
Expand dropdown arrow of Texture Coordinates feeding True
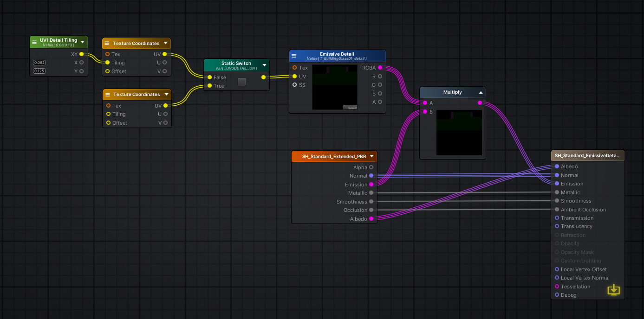(x=165, y=94)
